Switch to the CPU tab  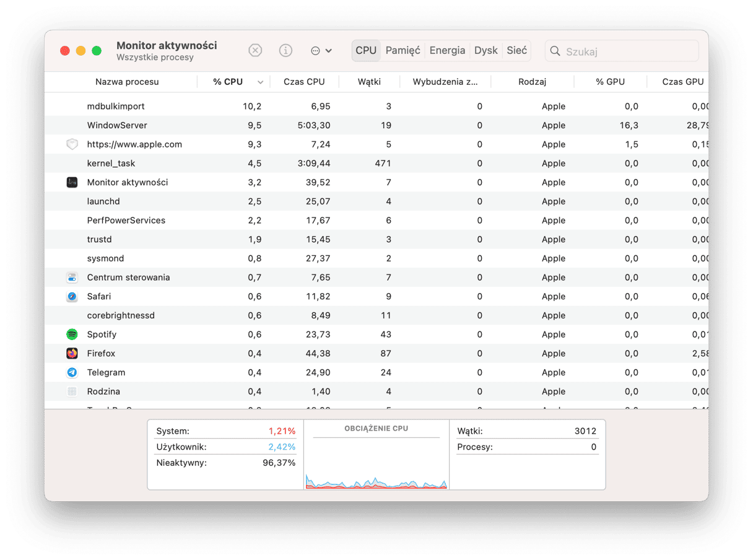click(x=366, y=51)
